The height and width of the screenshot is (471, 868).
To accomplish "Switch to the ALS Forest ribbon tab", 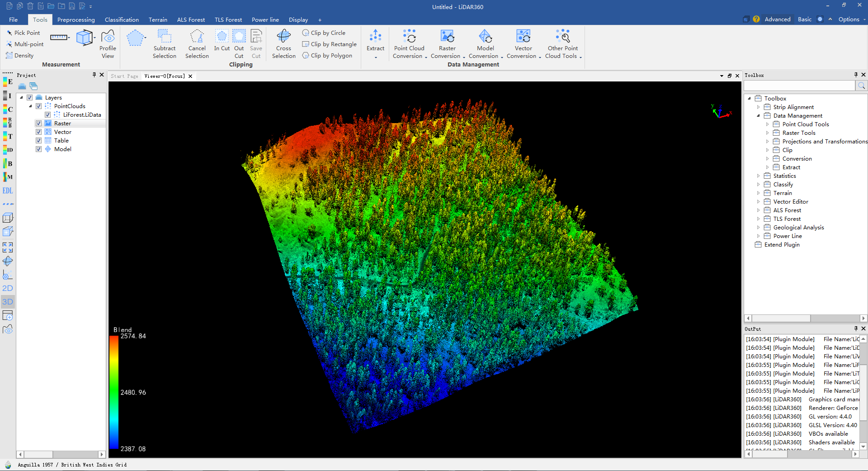I will [191, 19].
